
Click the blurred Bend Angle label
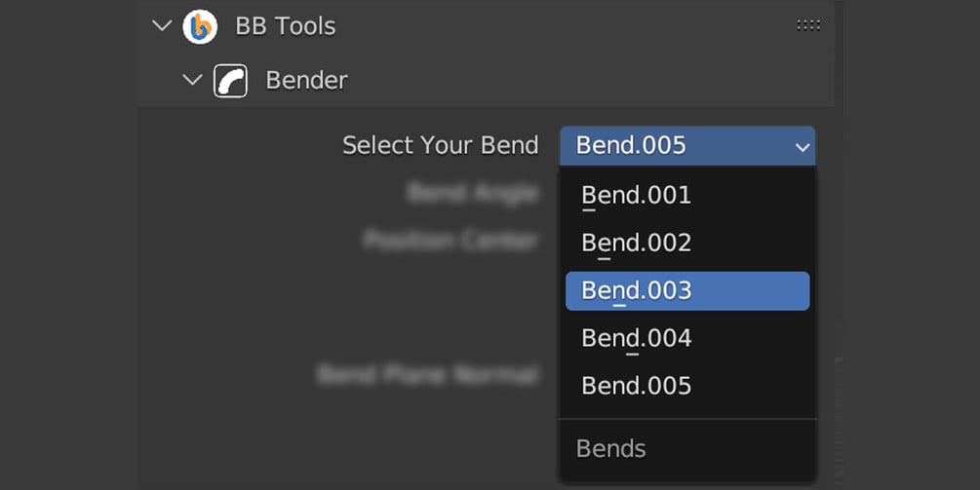(472, 194)
